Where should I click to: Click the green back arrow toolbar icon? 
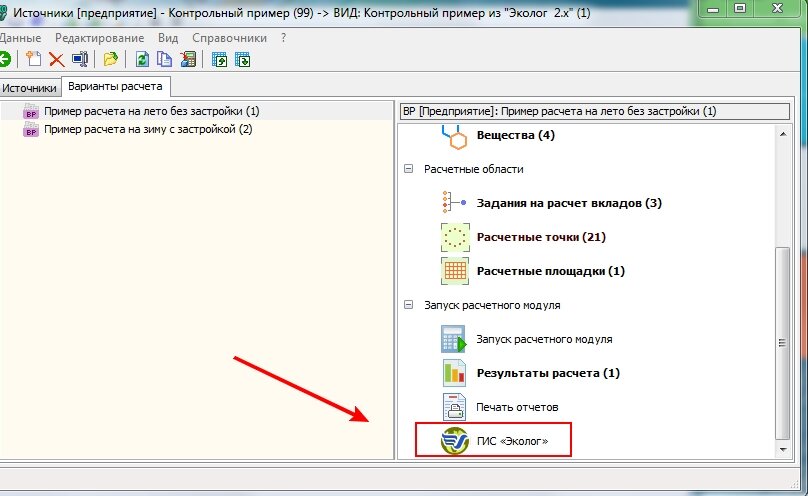tap(5, 59)
